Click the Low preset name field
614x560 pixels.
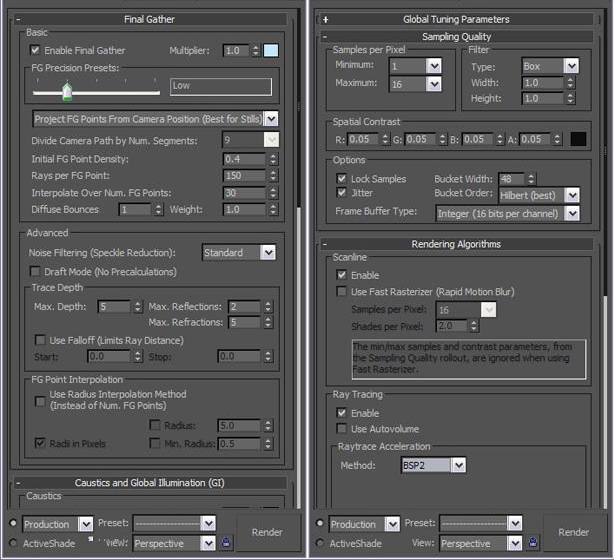point(221,86)
